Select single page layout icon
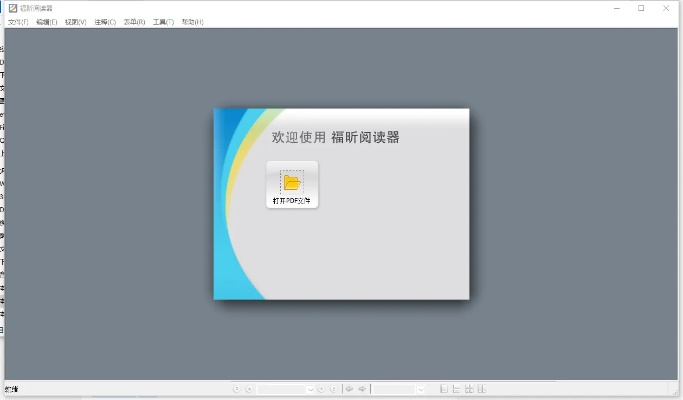This screenshot has width=683, height=400. (443, 389)
